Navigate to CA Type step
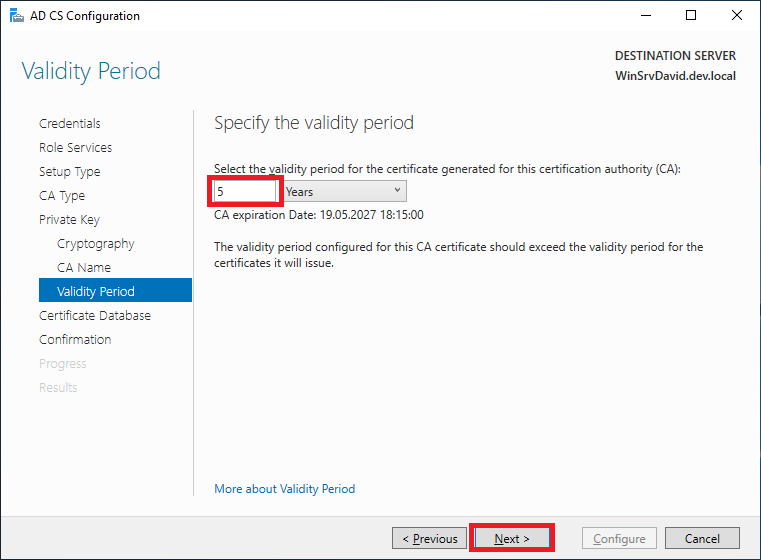The image size is (761, 560). [x=62, y=196]
